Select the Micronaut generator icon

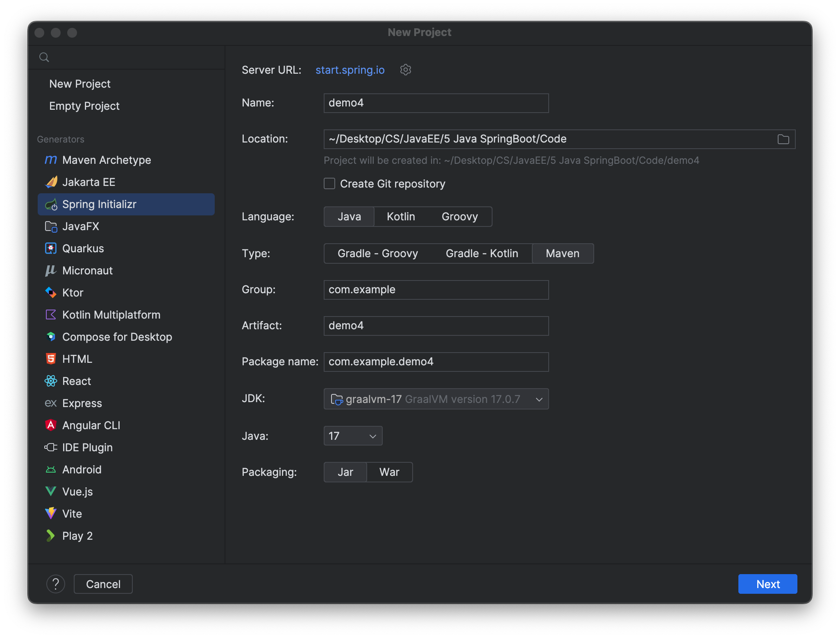(50, 270)
